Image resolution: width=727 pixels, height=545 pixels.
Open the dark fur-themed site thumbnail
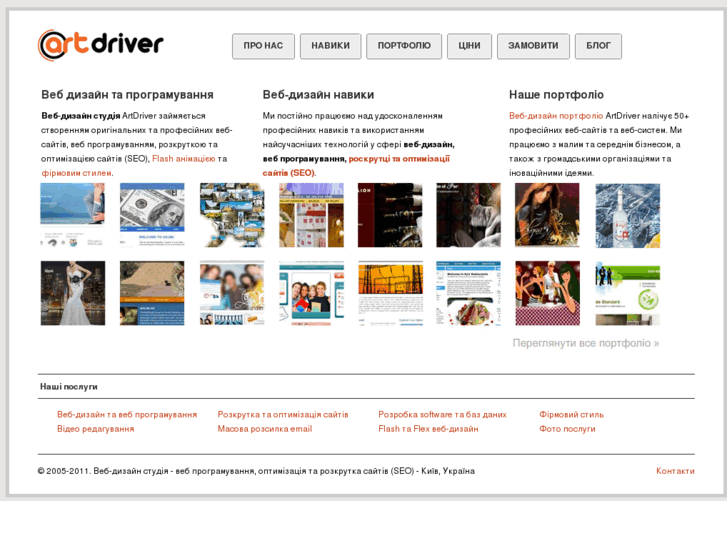(468, 215)
